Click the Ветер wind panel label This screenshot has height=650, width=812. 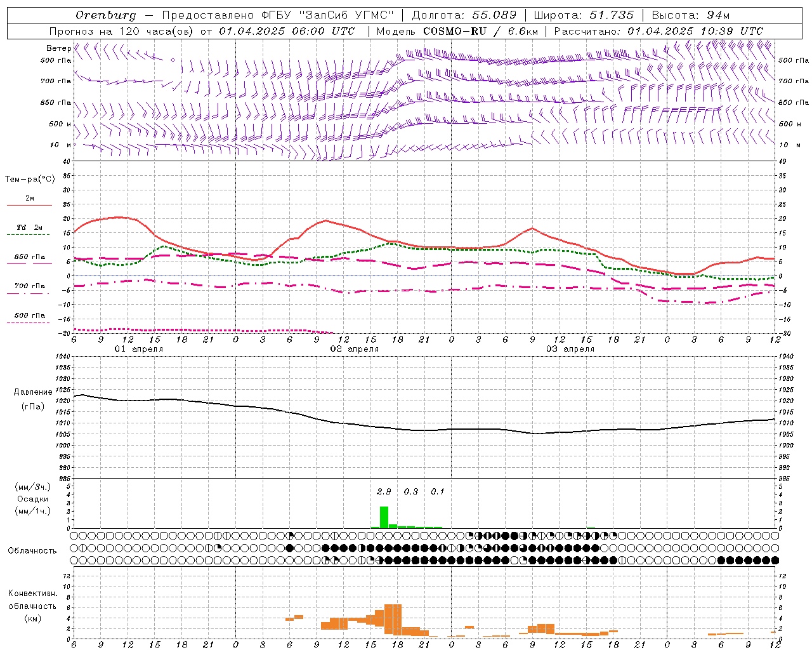(58, 48)
